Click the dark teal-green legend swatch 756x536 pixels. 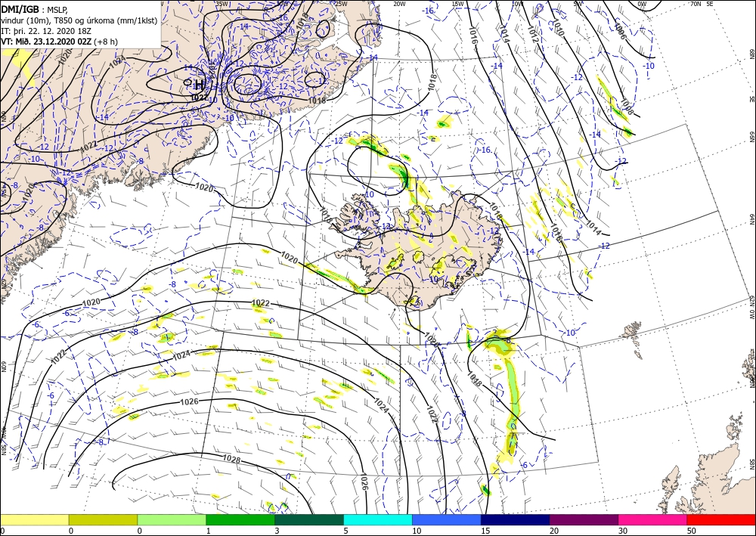[309, 519]
